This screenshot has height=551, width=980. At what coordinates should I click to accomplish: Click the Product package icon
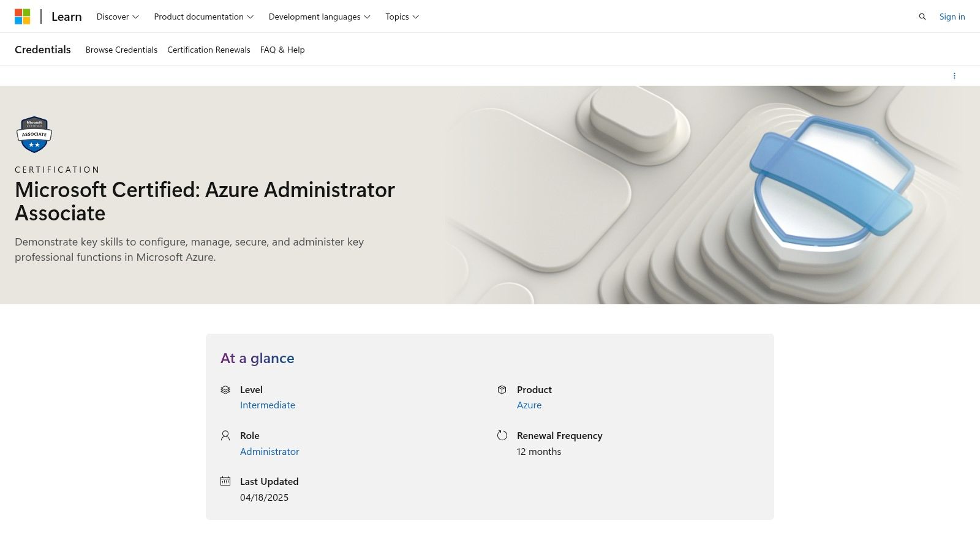[502, 390]
